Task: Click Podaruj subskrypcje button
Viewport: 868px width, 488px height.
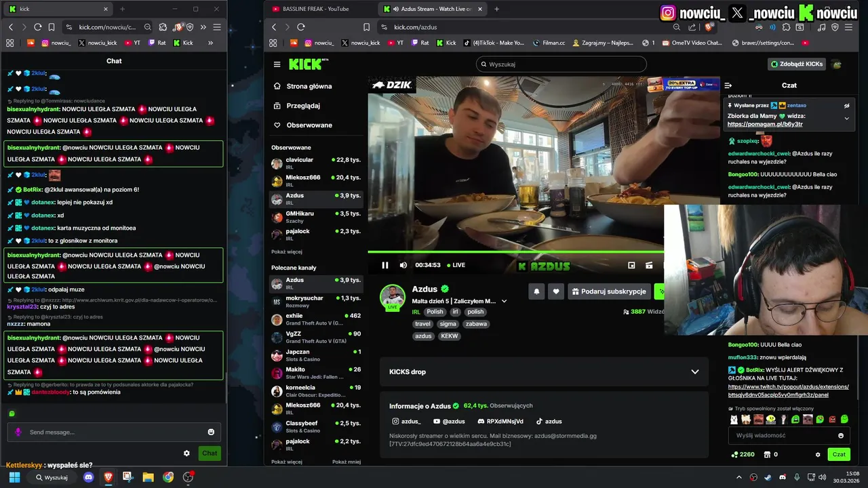Action: point(609,291)
